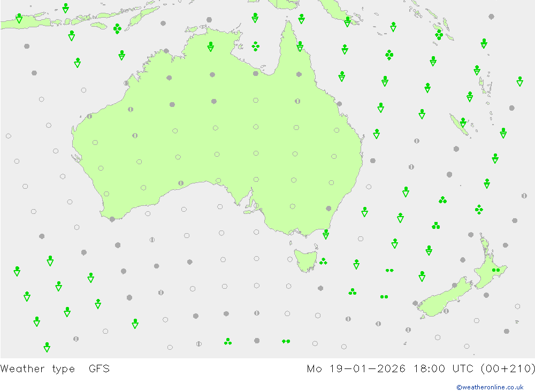This screenshot has height=392, width=535.
Task: Click the "Weather type" caption text
Action: 37,369
